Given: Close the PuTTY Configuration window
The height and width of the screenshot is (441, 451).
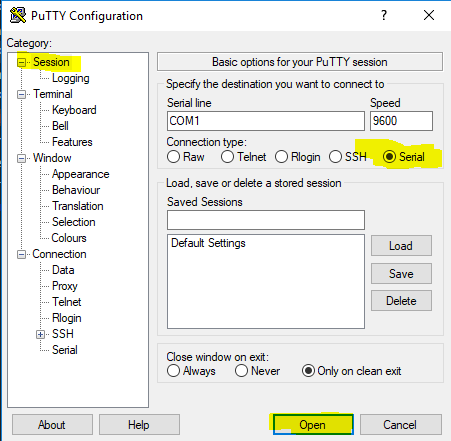Looking at the screenshot, I should click(x=429, y=15).
